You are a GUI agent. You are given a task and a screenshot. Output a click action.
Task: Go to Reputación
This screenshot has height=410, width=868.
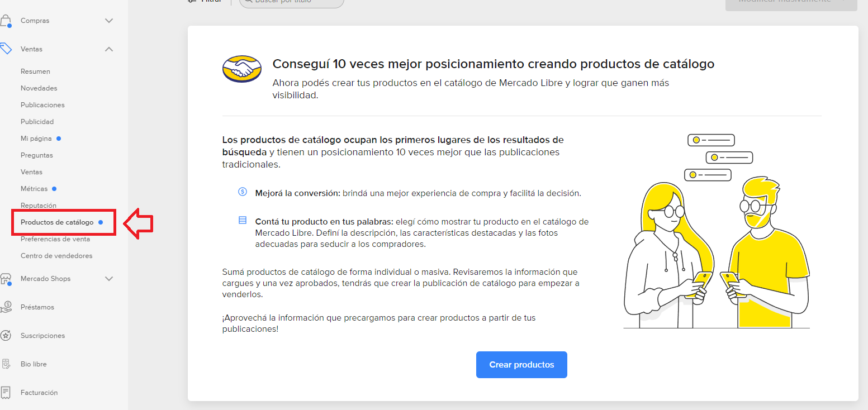[39, 206]
